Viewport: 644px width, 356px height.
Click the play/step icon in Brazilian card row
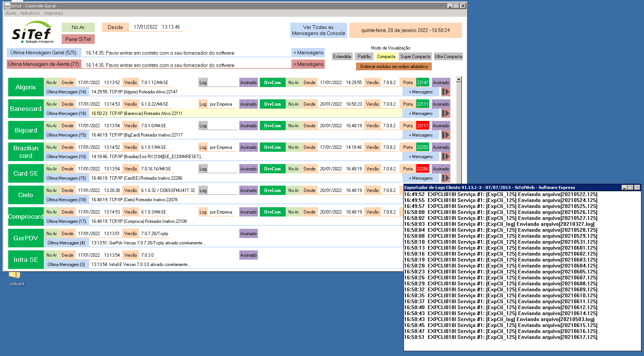(x=445, y=156)
